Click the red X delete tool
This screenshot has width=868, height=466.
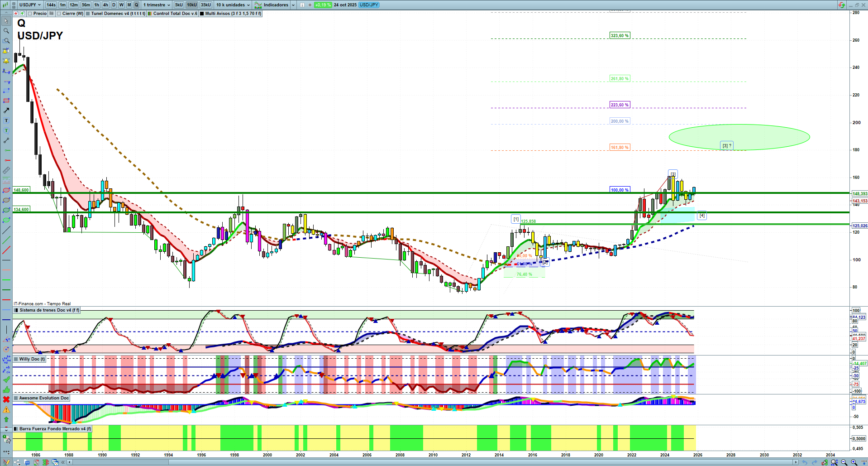pos(6,399)
